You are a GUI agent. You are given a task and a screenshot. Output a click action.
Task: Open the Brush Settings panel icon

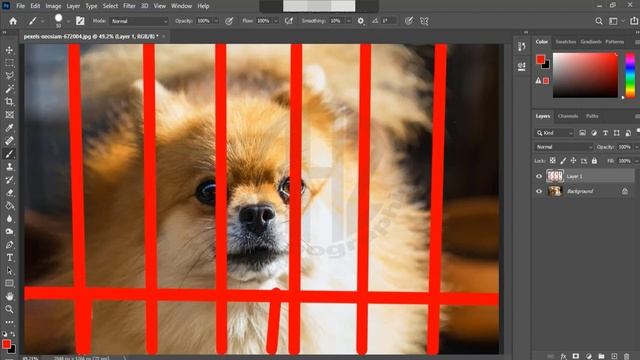click(x=80, y=21)
